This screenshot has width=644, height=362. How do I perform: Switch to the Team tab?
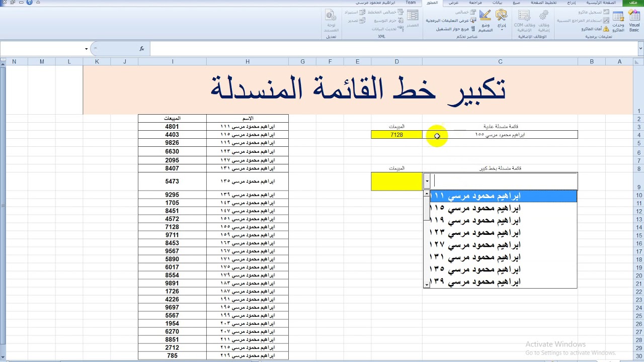pyautogui.click(x=411, y=3)
